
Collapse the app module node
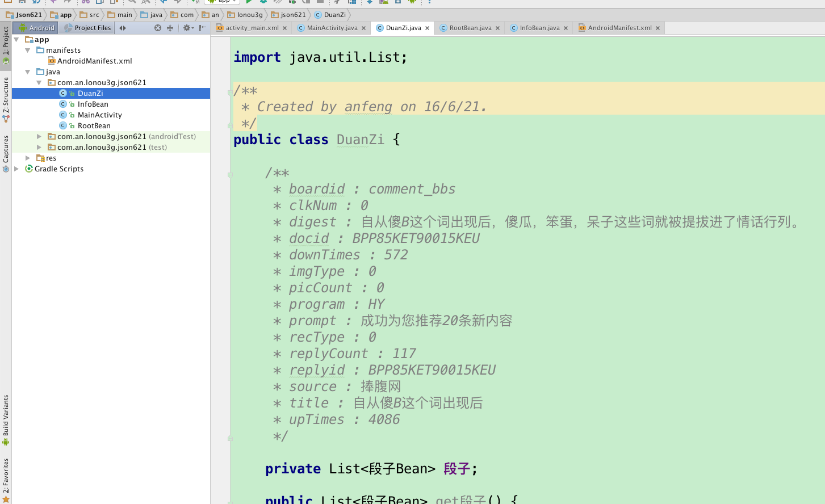(16, 40)
